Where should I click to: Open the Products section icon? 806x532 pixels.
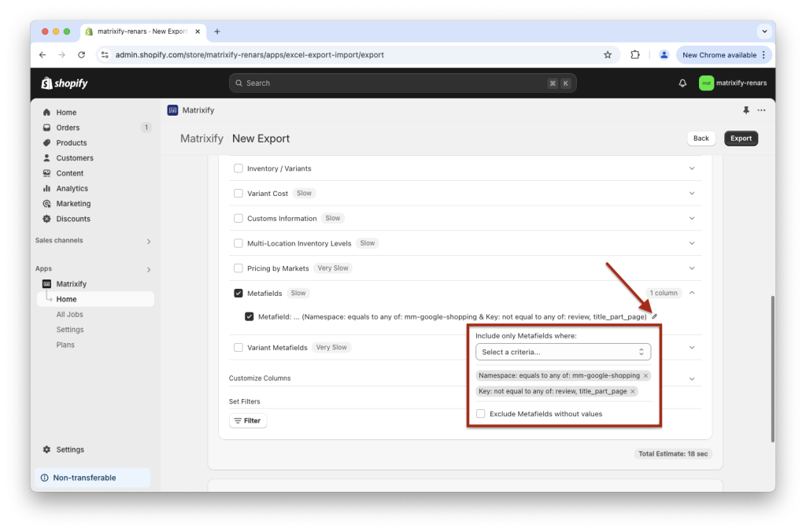pos(47,142)
